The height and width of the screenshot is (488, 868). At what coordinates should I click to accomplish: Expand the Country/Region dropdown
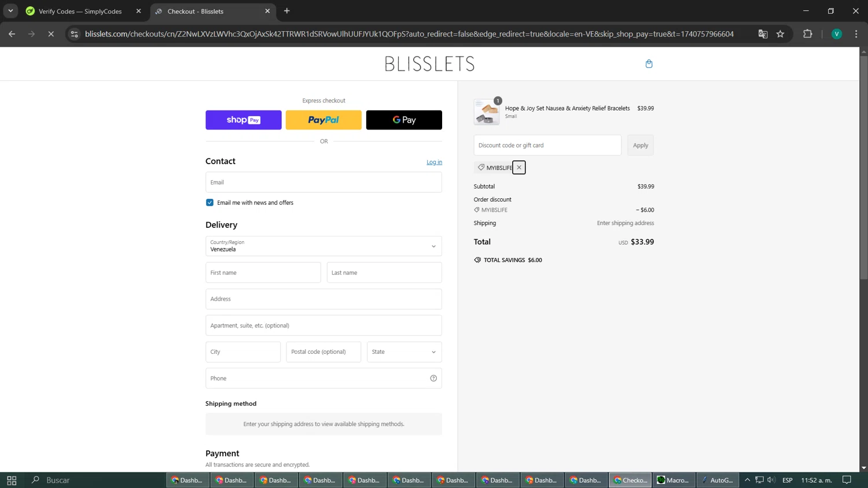[x=323, y=246]
